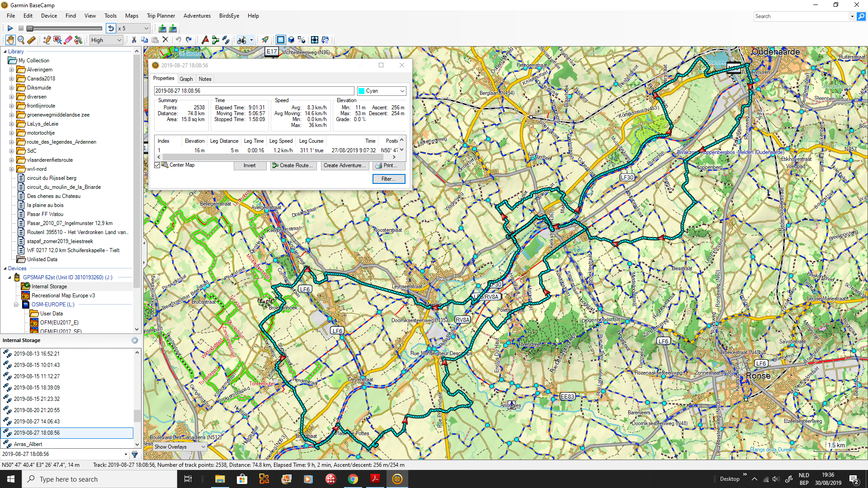
Task: Click the Copy icon in toolbar
Action: pos(145,40)
